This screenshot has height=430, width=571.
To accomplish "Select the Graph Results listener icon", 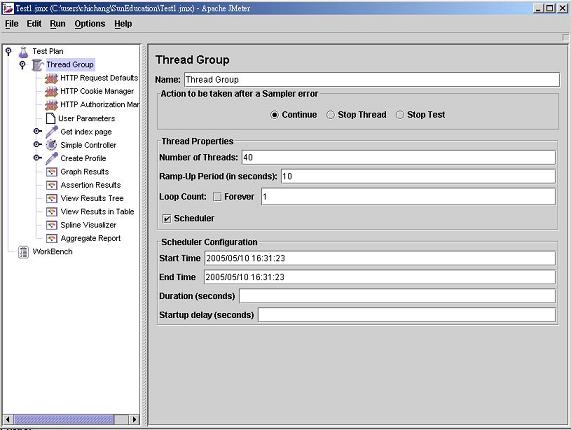I will coord(51,172).
